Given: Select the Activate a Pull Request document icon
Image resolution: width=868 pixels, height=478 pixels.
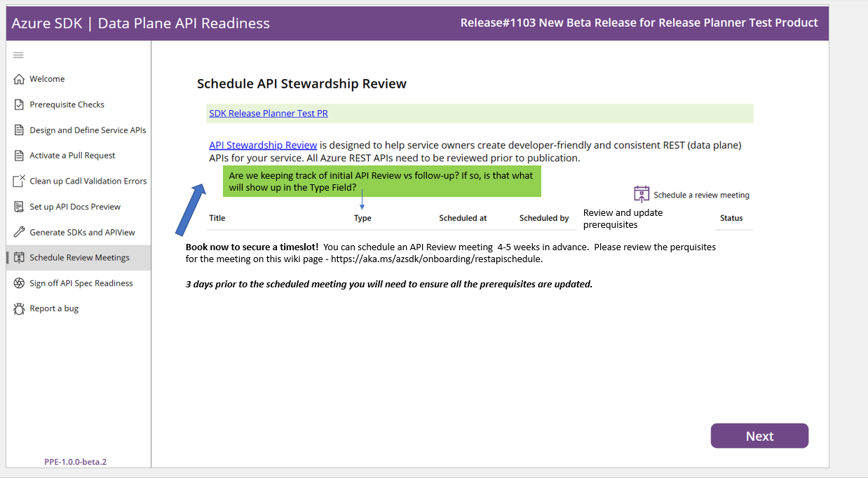Looking at the screenshot, I should pyautogui.click(x=20, y=155).
